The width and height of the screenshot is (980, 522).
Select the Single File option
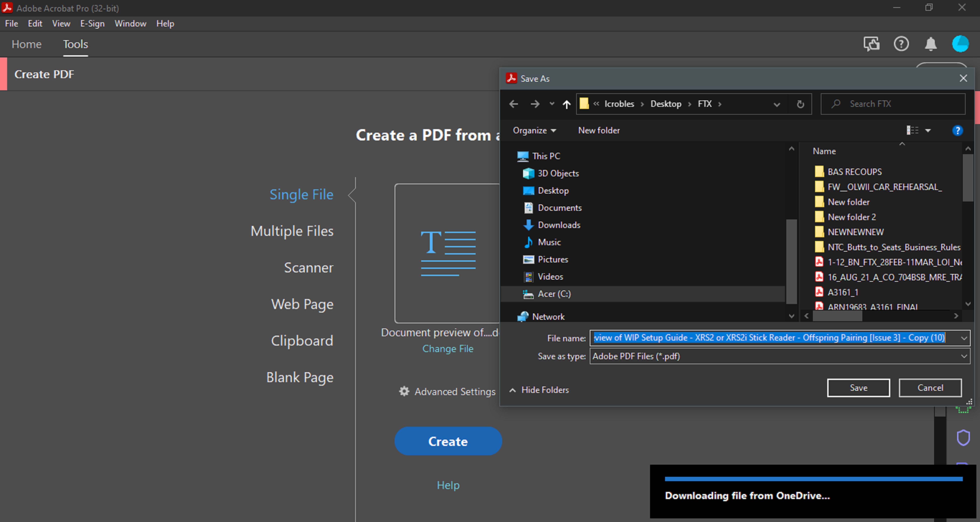click(x=301, y=194)
